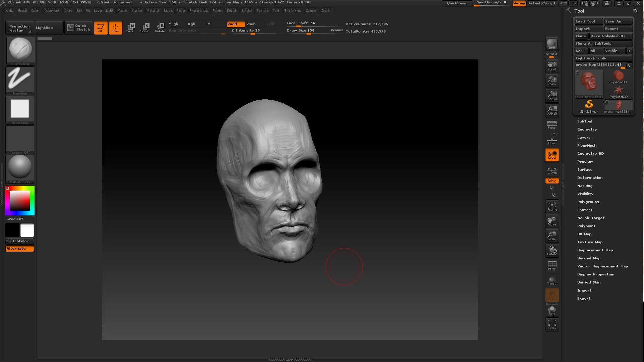This screenshot has height=362, width=644.
Task: Click the Tool palette refresh icon
Action: pyautogui.click(x=635, y=11)
